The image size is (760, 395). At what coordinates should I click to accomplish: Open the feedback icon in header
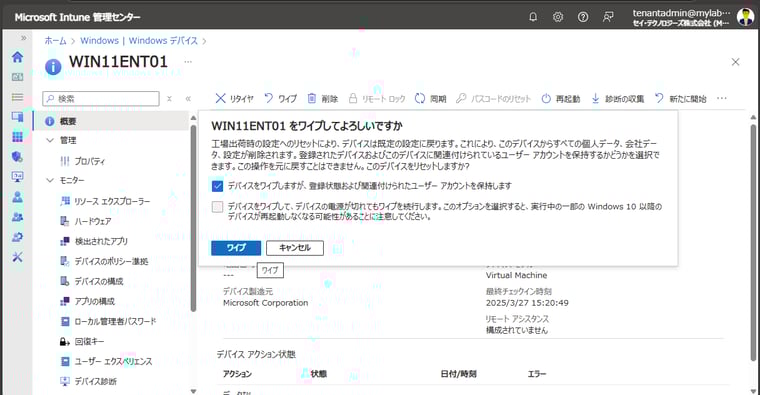(x=608, y=17)
